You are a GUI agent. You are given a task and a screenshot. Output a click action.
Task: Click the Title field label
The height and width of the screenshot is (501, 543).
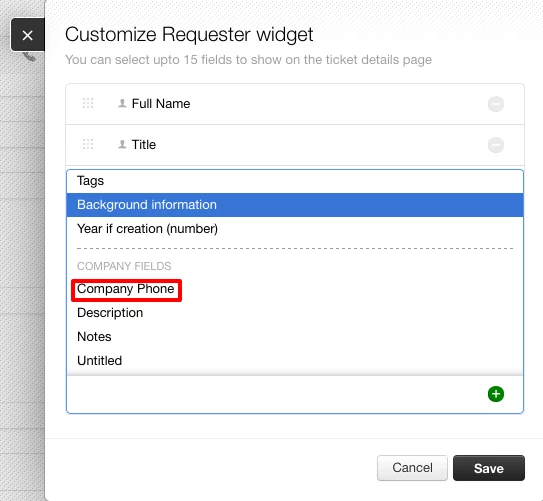(x=144, y=144)
